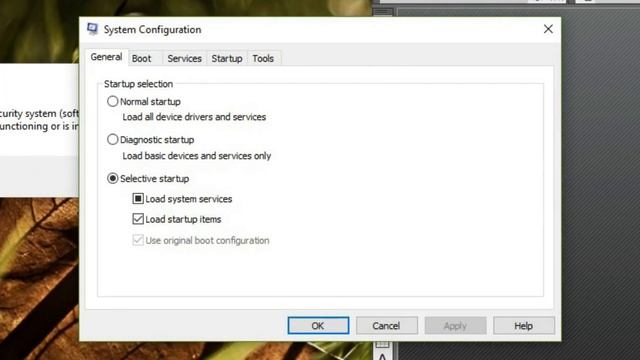
Task: Click the 'System Configuration' window title text
Action: (x=152, y=29)
